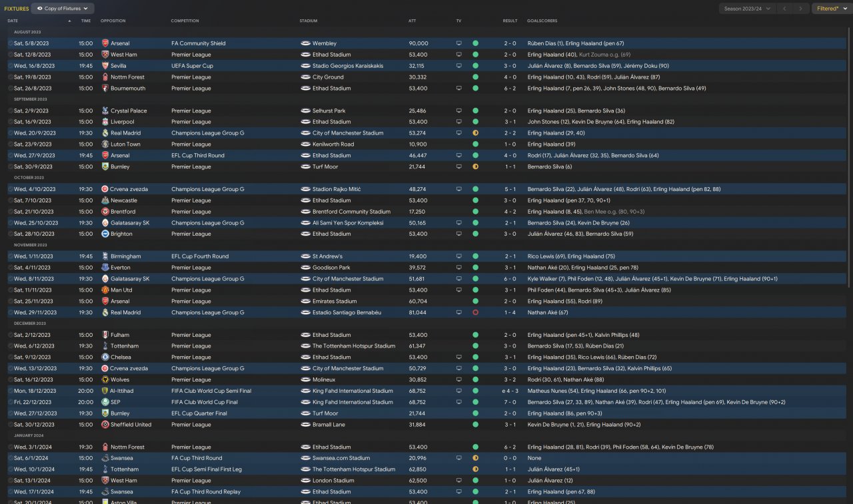
Task: Click the Fulham club badge
Action: (105, 335)
